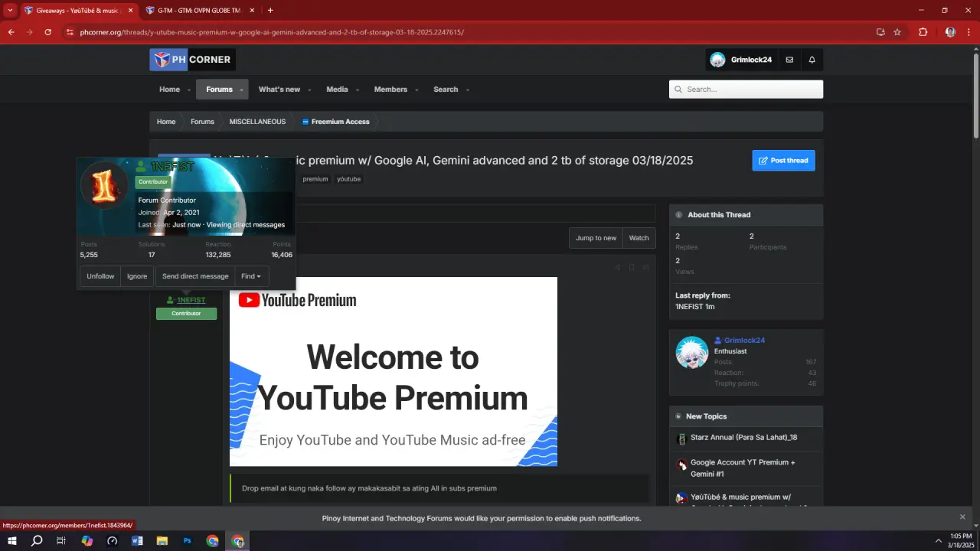This screenshot has width=980, height=551.
Task: Click the Freemium Access breadcrumb
Action: 335,122
